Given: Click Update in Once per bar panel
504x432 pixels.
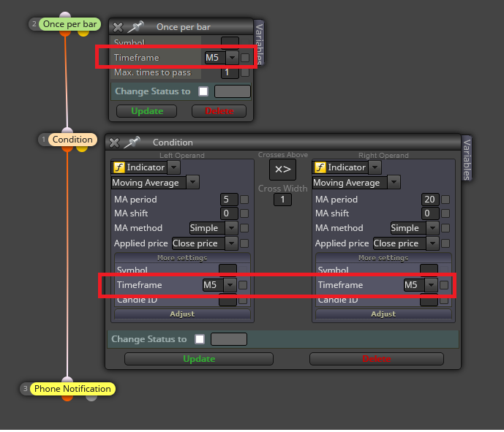Looking at the screenshot, I should [146, 111].
